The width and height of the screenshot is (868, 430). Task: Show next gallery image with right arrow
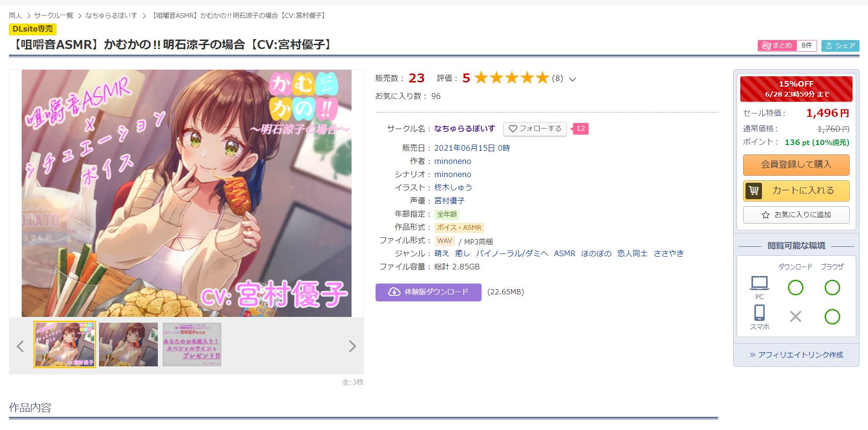(x=352, y=346)
